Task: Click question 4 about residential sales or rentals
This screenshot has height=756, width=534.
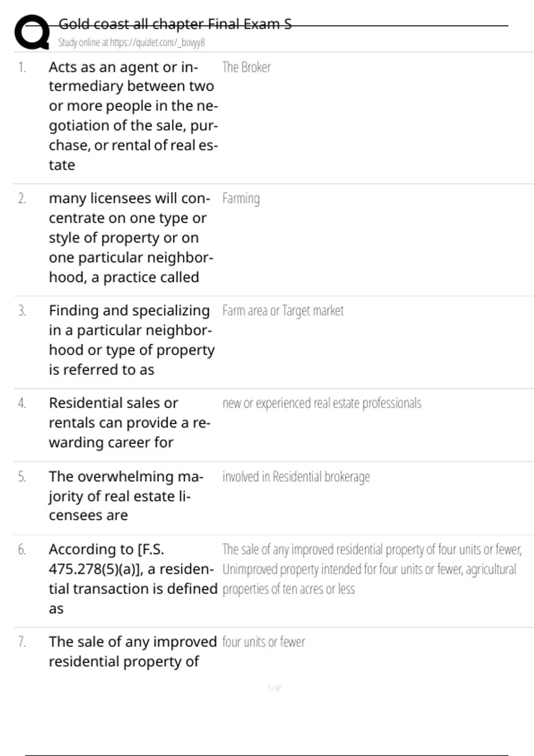Action: point(129,422)
